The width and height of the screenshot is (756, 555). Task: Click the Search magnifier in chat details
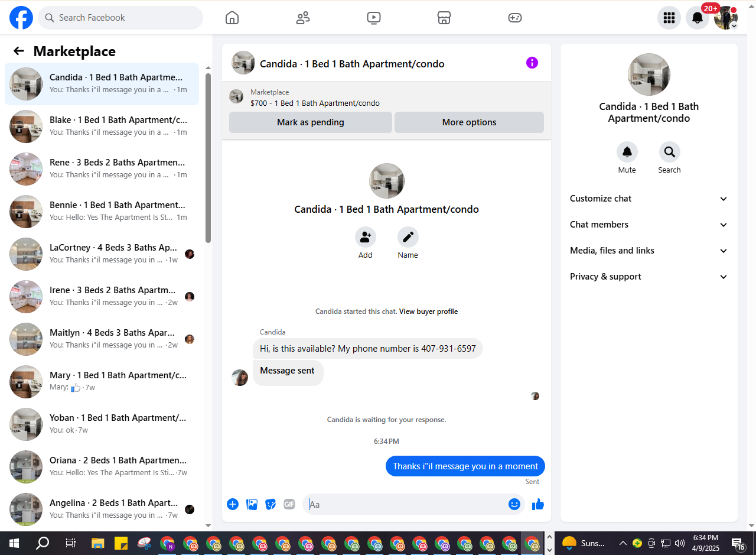pos(670,152)
